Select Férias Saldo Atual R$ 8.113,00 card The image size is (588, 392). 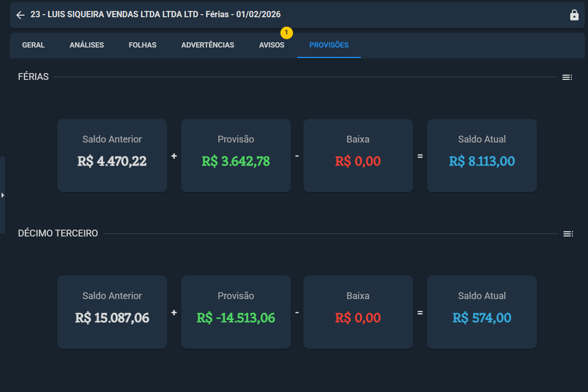point(482,156)
